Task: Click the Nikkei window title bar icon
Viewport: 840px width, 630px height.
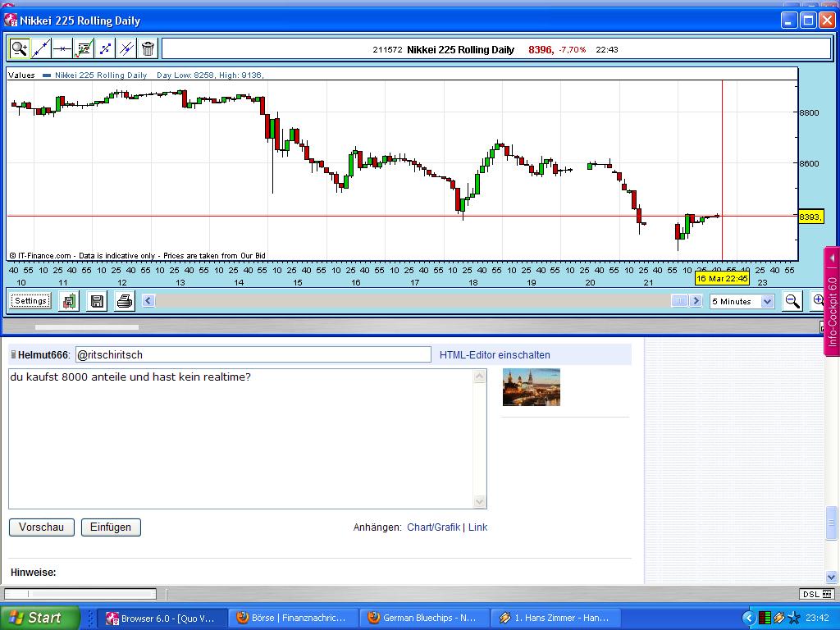Action: [x=10, y=21]
